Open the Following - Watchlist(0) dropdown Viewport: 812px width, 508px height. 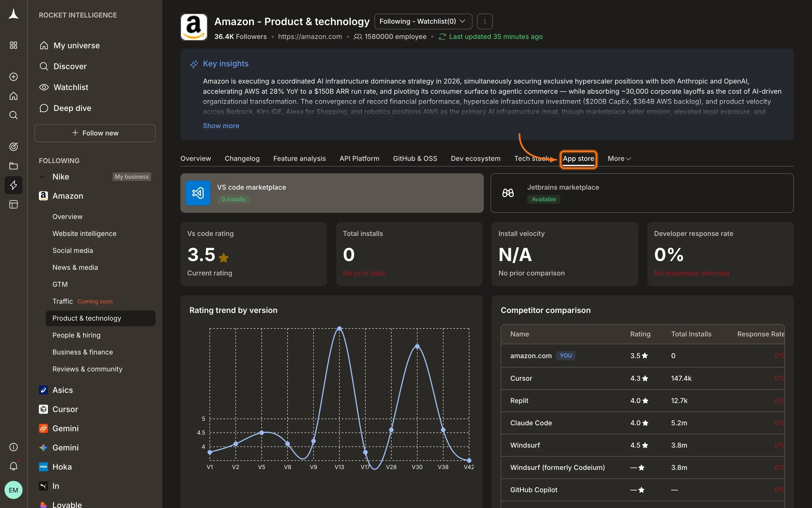[423, 21]
